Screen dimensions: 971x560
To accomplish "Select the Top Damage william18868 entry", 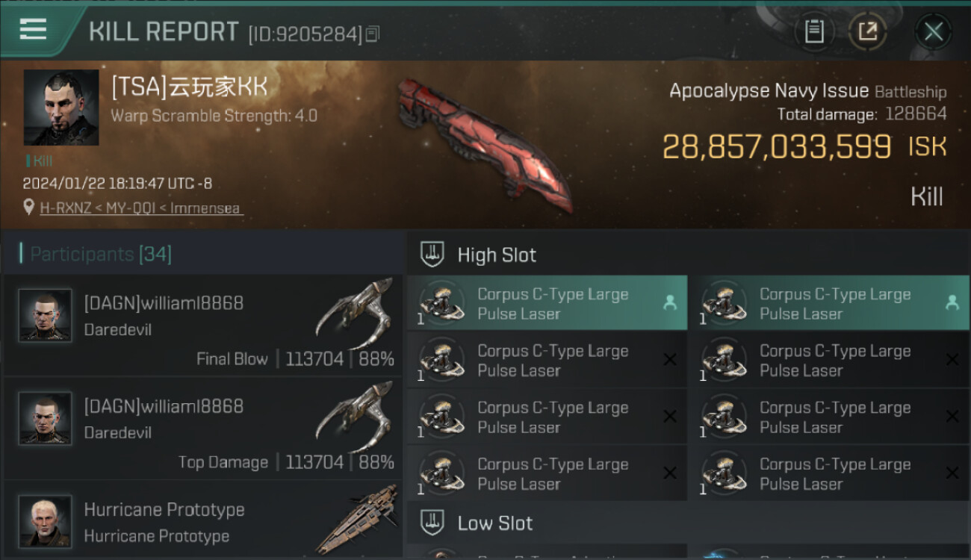I will click(203, 428).
